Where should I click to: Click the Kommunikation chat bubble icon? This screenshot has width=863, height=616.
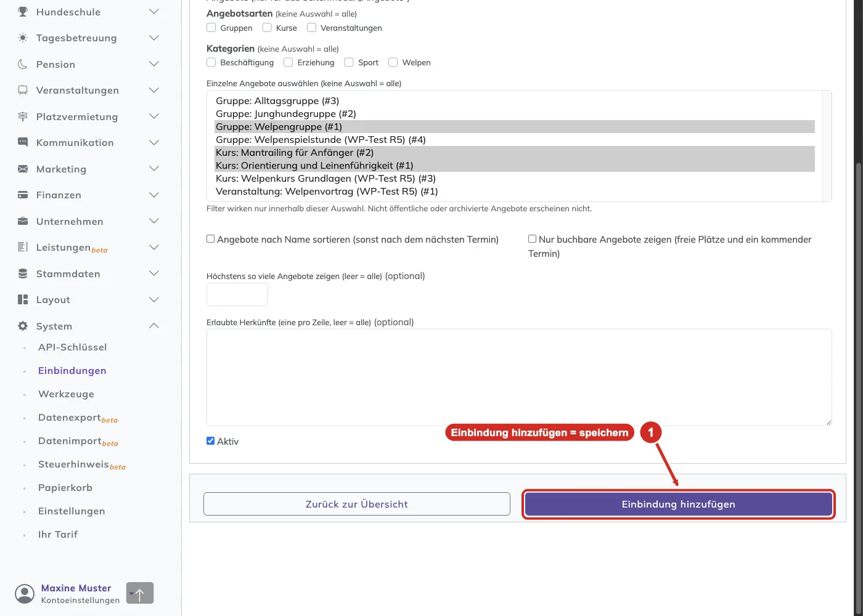[x=23, y=142]
